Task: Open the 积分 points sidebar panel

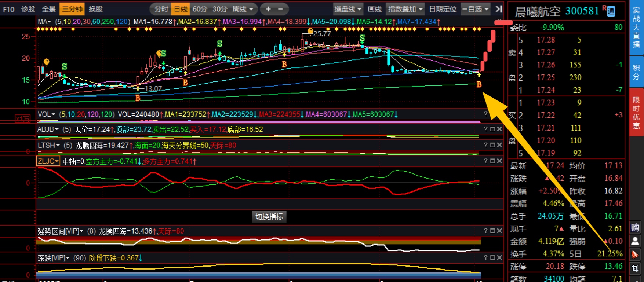Action: [x=636, y=72]
